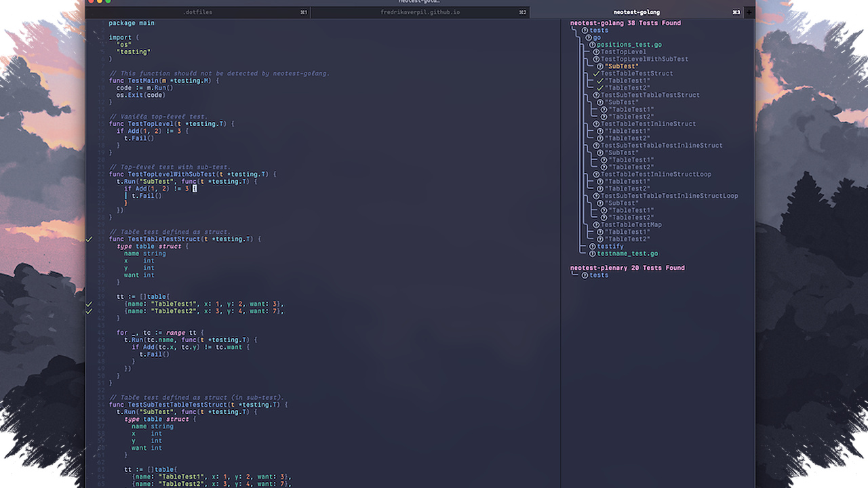Click the status icon beside testname_test.go
868x488 pixels.
(592, 253)
